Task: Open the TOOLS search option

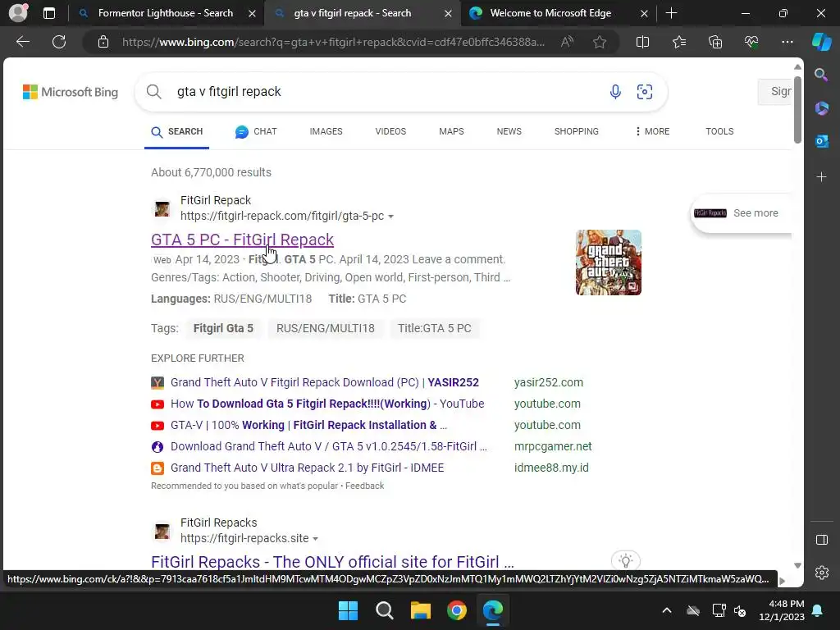Action: pyautogui.click(x=719, y=131)
